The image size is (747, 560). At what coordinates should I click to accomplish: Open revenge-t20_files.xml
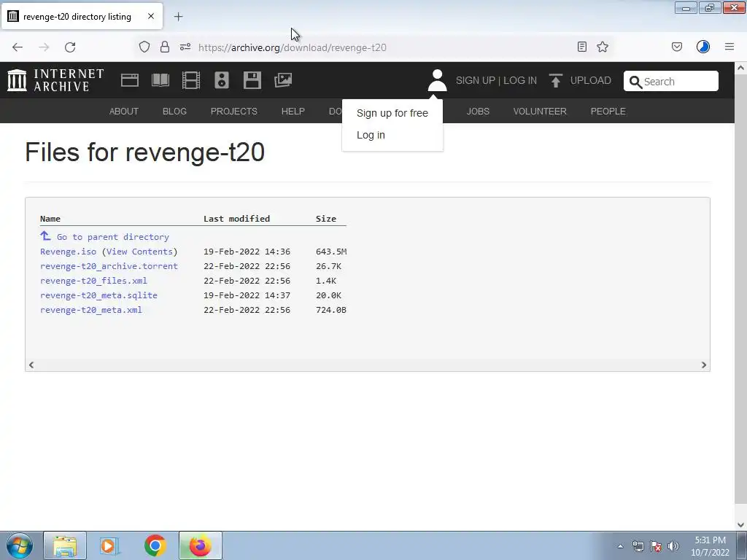coord(93,281)
